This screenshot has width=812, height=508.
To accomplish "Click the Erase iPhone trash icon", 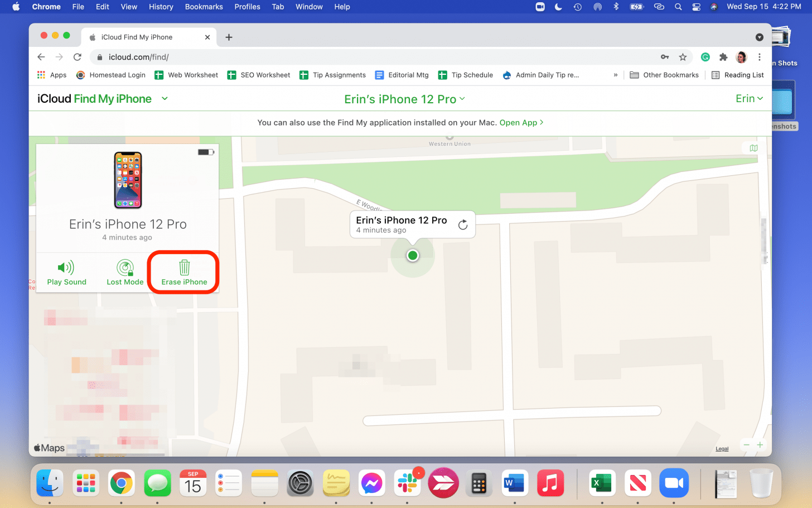I will (x=184, y=267).
